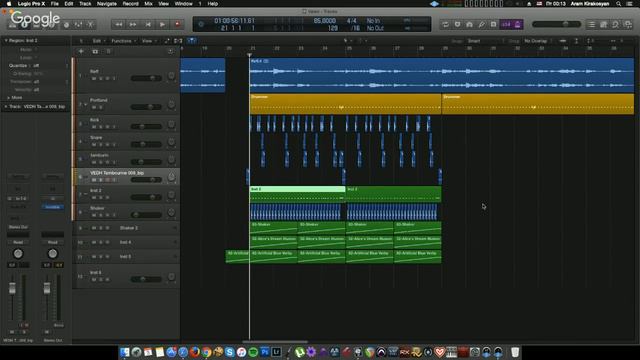Open the left-click tool pointer menu
This screenshot has height=360, width=640.
point(347,41)
